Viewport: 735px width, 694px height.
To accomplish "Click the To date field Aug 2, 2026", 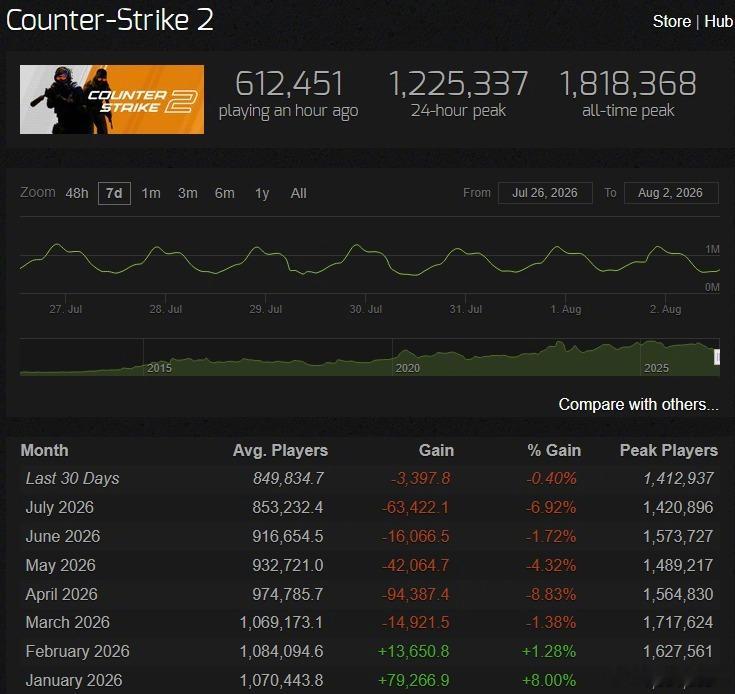I will (671, 193).
